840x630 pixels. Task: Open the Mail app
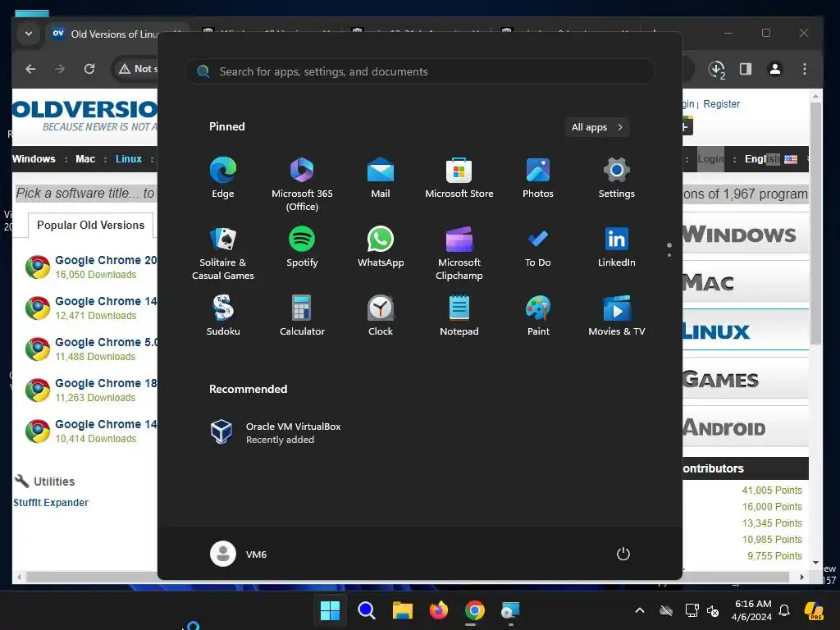coord(381,178)
